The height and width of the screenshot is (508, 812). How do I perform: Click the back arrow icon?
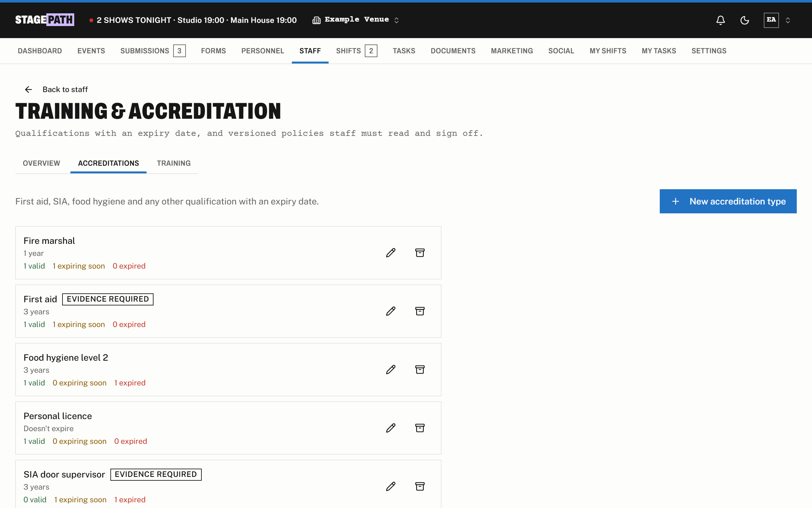[x=29, y=89]
